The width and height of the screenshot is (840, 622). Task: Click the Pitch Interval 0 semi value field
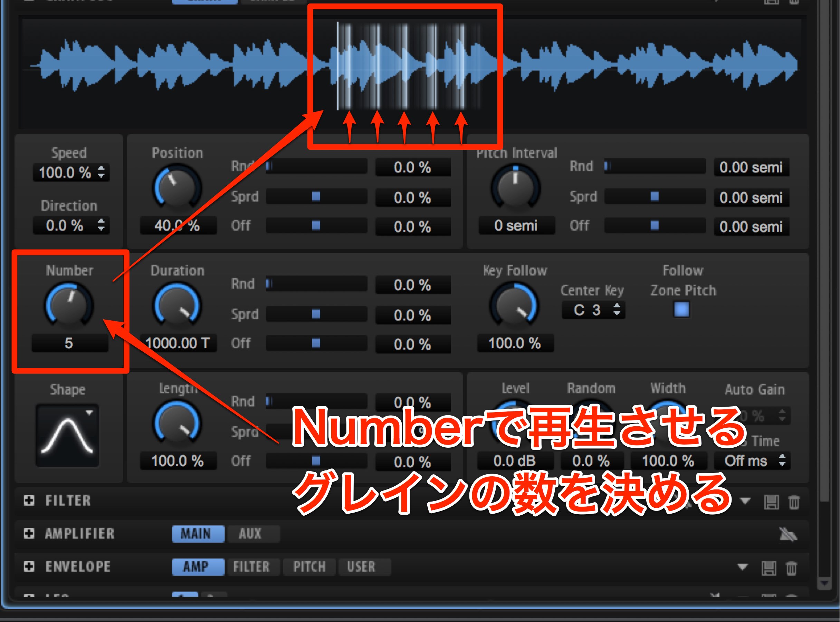[x=516, y=225]
